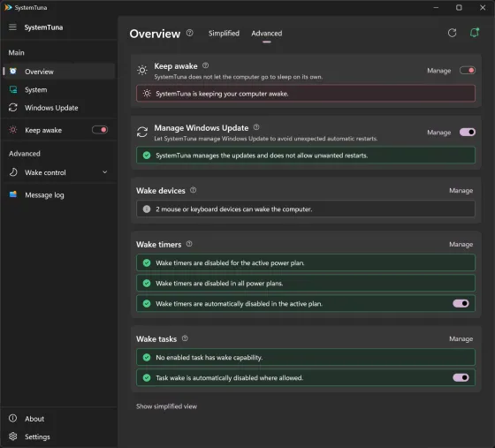Click the Keep awake sun icon in sidebar
The image size is (495, 448).
click(13, 130)
